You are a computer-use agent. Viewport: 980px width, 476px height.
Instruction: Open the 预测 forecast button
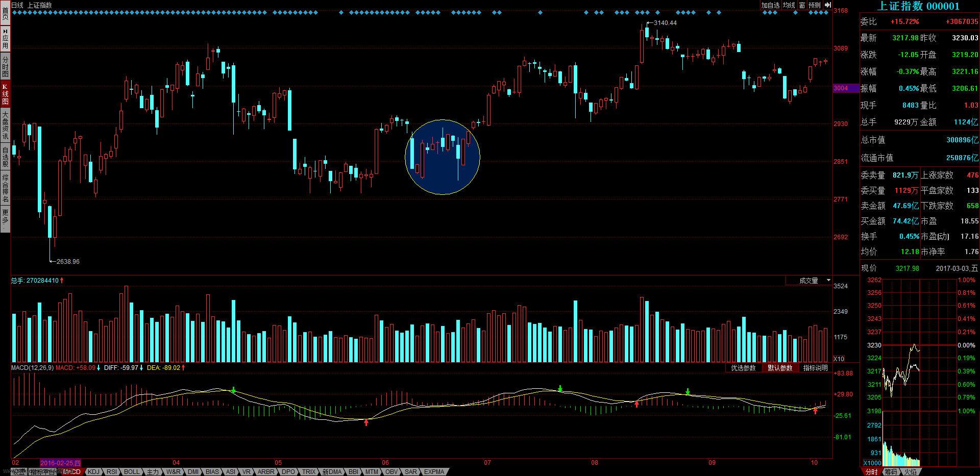[x=815, y=5]
